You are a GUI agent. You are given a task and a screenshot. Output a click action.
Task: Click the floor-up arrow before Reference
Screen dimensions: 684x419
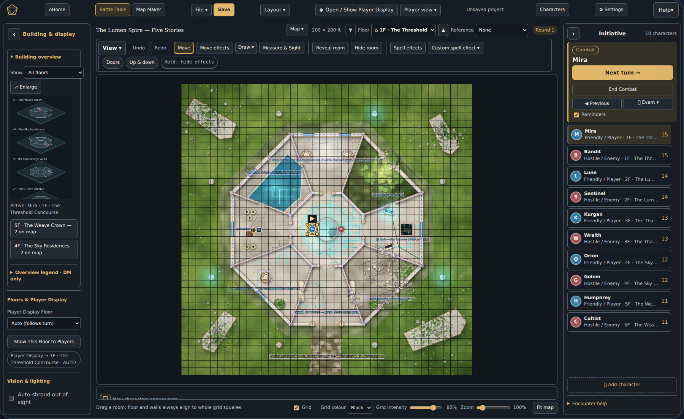(443, 30)
